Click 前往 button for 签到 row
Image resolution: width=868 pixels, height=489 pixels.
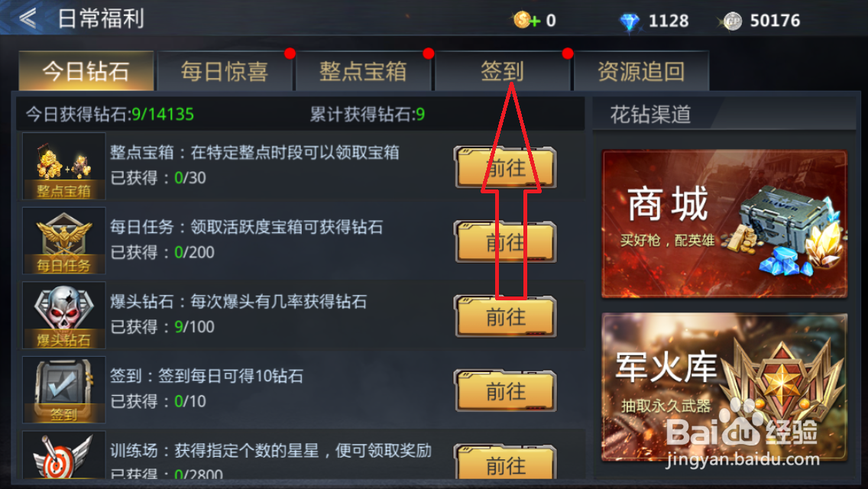pos(505,391)
